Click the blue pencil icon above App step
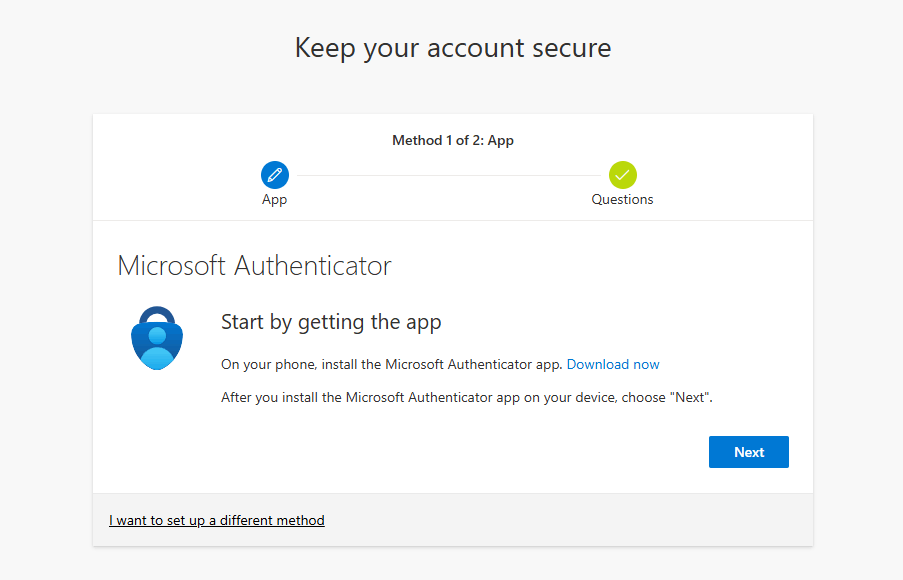 coord(274,174)
